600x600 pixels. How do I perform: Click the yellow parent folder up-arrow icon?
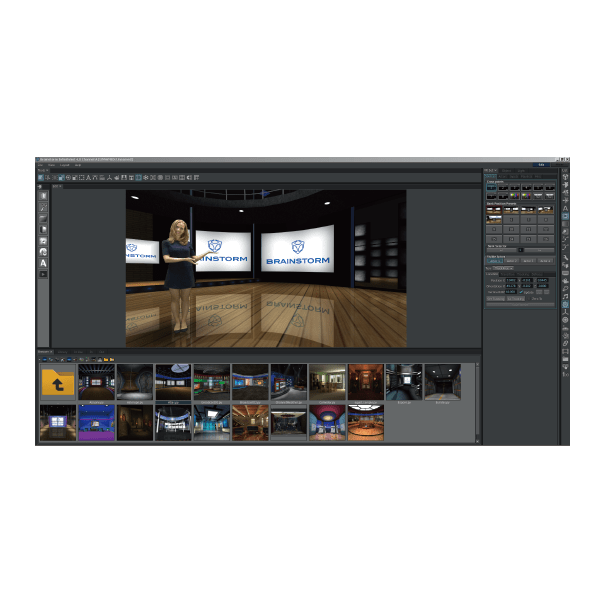pyautogui.click(x=57, y=381)
